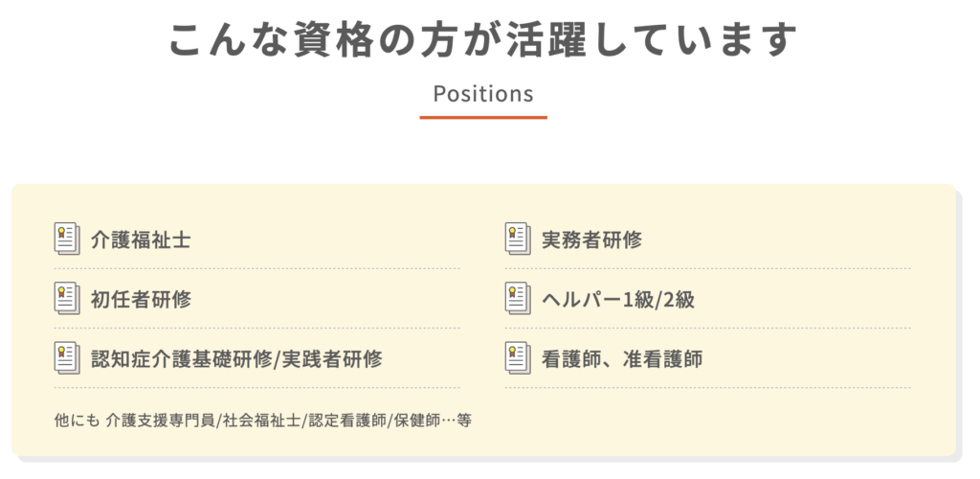Click the 認知症介護基礎研修/実践者研修 label
The width and height of the screenshot is (980, 479).
click(x=236, y=359)
